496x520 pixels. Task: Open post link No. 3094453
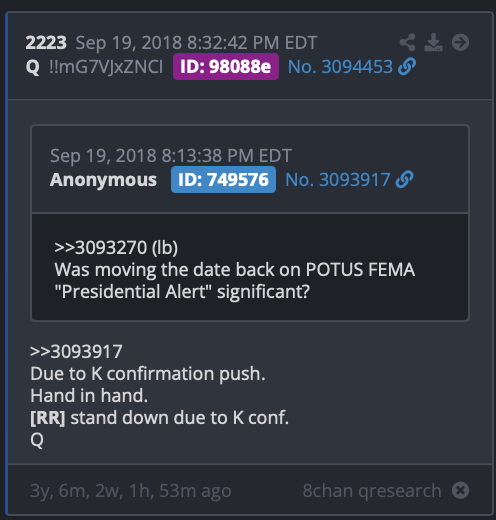tap(340, 67)
